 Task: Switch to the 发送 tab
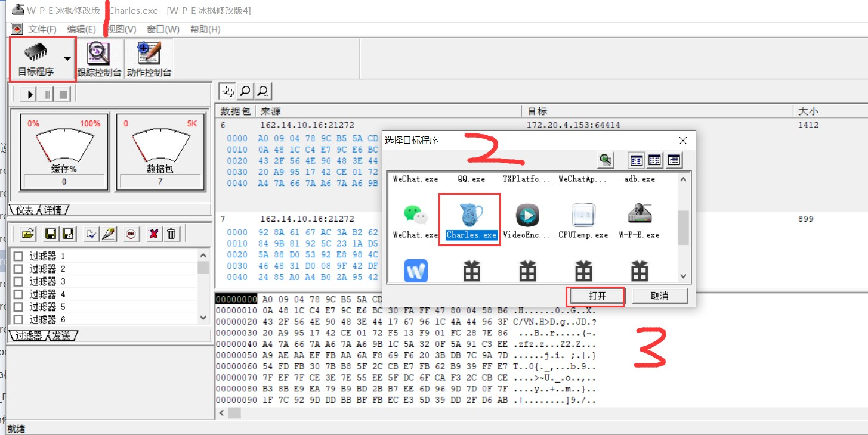click(x=61, y=336)
